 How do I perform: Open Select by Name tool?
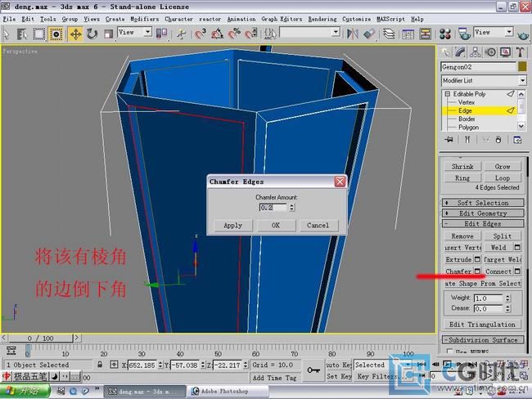pyautogui.click(x=22, y=34)
